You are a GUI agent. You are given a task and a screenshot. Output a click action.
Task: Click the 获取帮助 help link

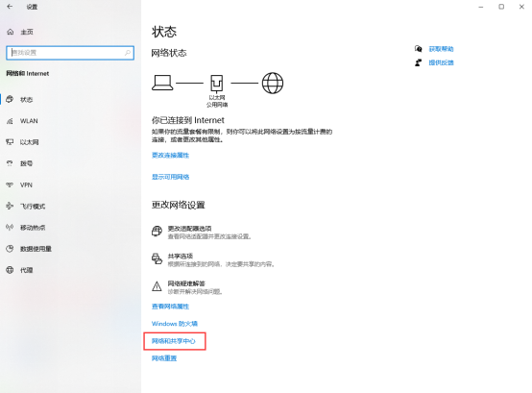[441, 49]
